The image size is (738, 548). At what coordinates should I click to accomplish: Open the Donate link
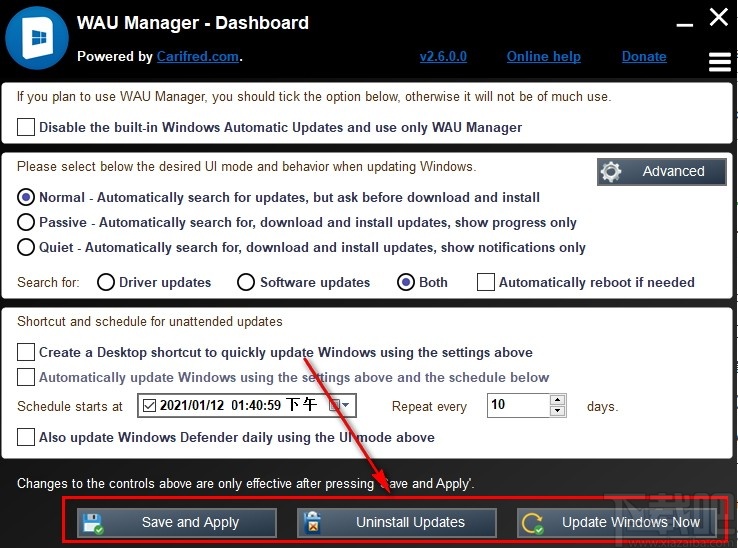[644, 56]
